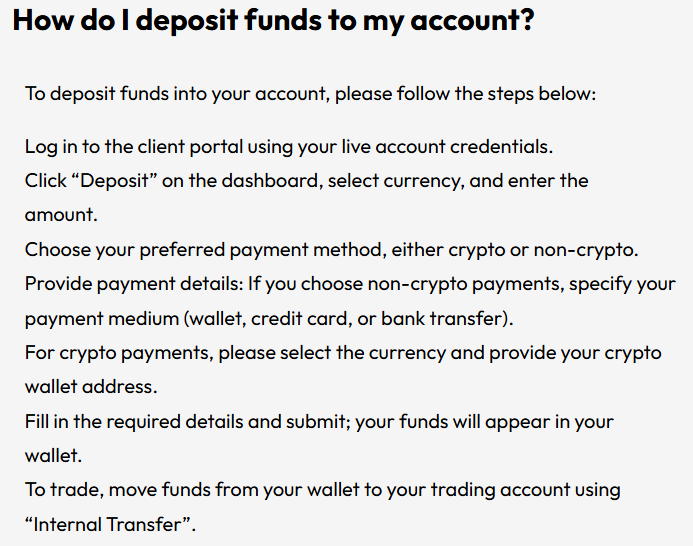
Task: Click the "Provide payment details:" text
Action: click(x=132, y=284)
